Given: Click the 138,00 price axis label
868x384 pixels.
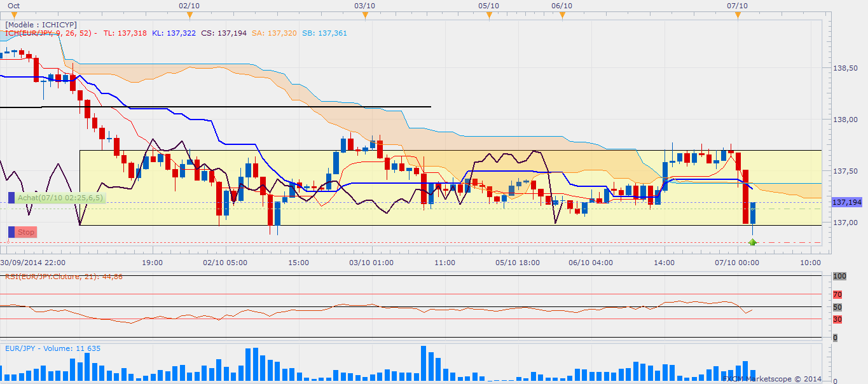Looking at the screenshot, I should (x=846, y=120).
